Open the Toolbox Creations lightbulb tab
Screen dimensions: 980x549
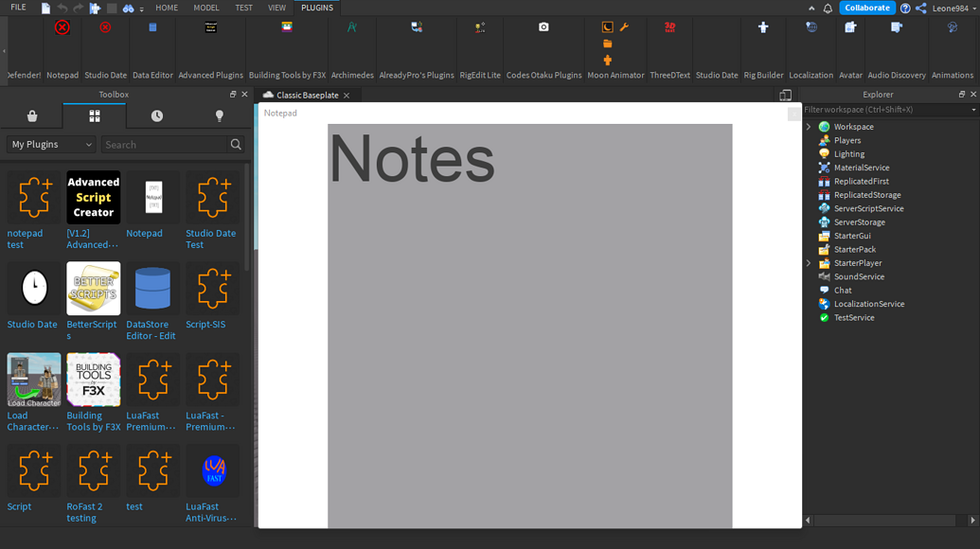tap(220, 116)
